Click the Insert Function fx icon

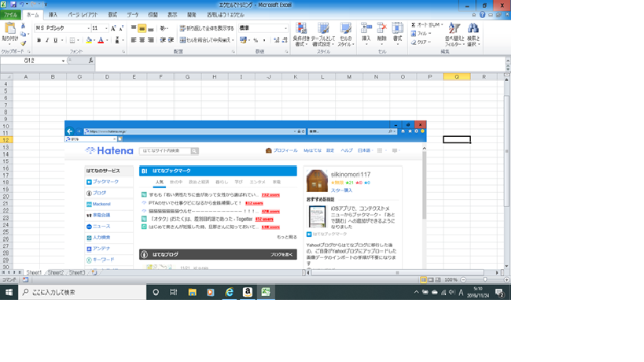tap(90, 61)
